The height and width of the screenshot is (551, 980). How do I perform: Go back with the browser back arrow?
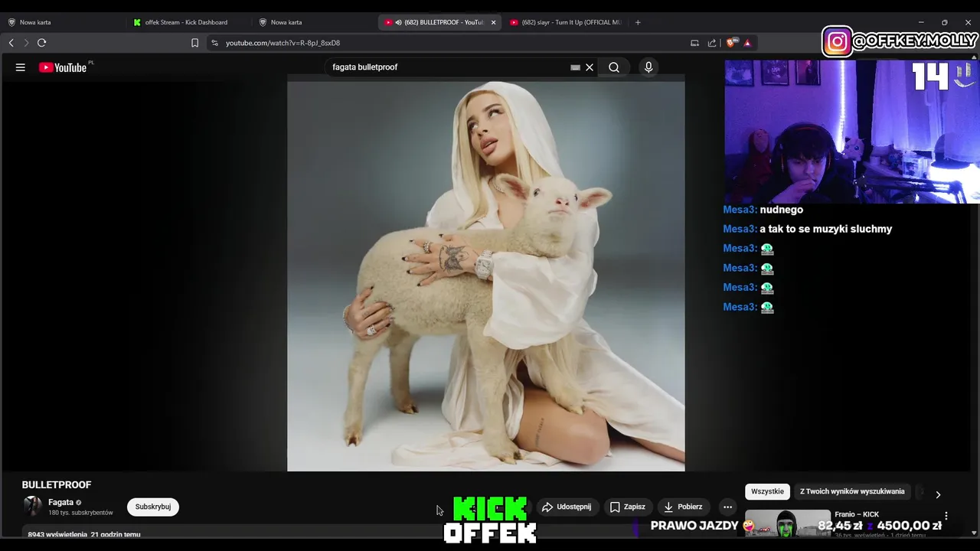pyautogui.click(x=11, y=43)
